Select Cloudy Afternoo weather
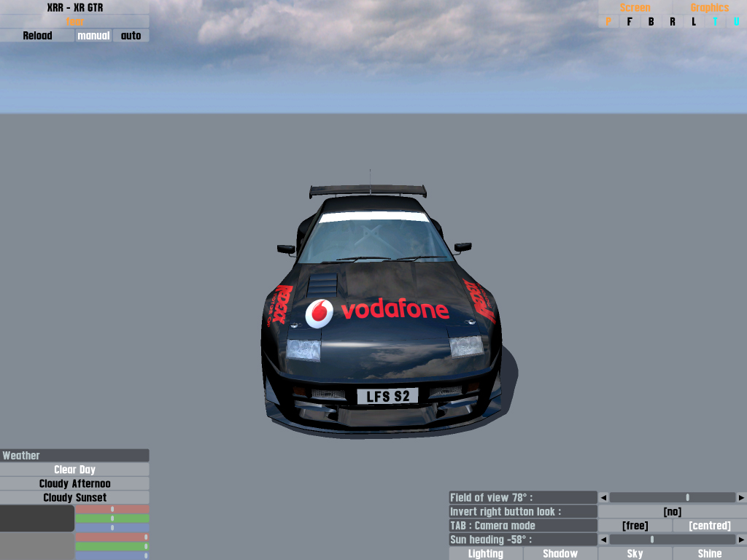The width and height of the screenshot is (747, 560). [75, 483]
